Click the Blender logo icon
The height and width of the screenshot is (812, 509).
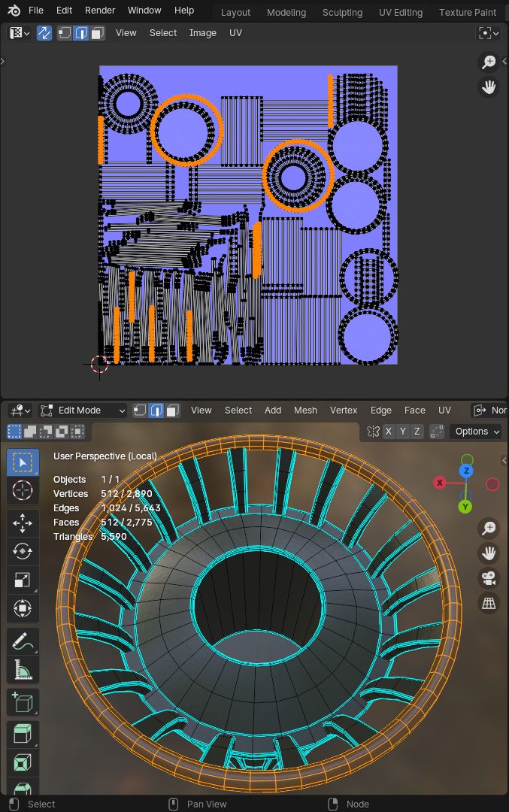pos(14,11)
